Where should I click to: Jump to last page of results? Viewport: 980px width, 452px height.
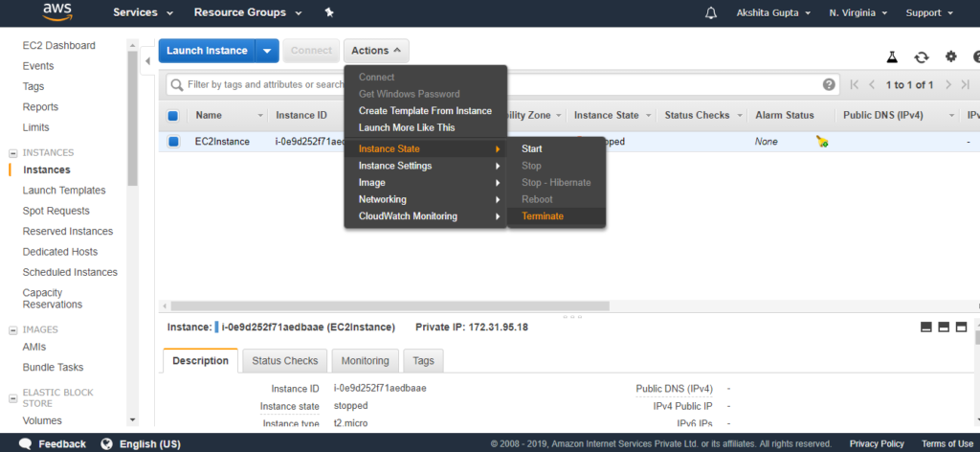pyautogui.click(x=965, y=84)
